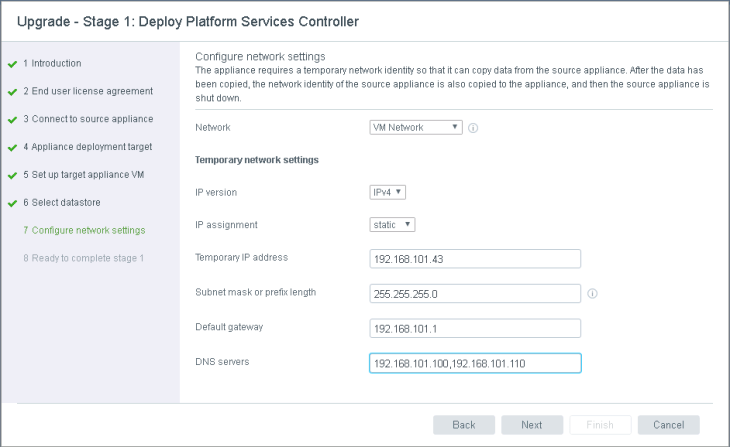Viewport: 730px width, 447px height.
Task: Navigate to step 5 Set up target appliance VM
Action: (x=83, y=174)
